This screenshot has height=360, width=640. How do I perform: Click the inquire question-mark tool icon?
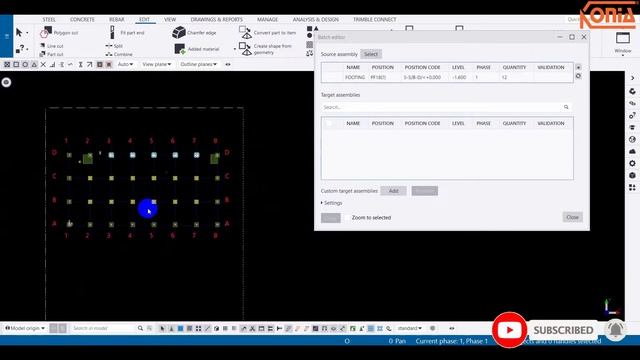tap(20, 49)
